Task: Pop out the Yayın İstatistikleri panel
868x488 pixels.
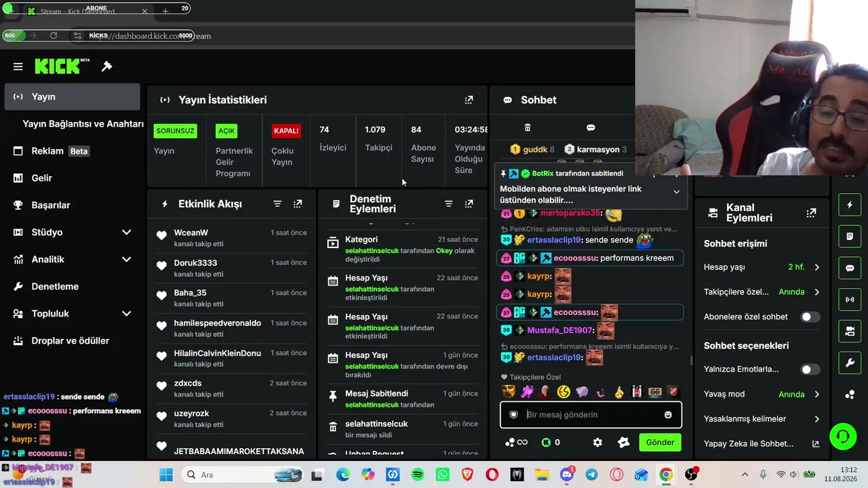Action: coord(469,100)
